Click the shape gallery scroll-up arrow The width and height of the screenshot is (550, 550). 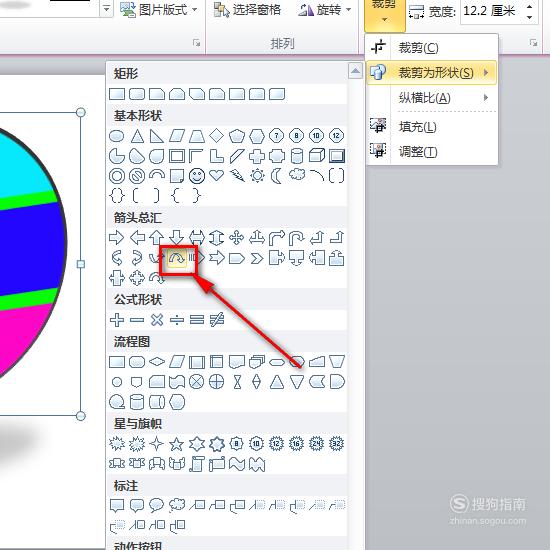point(355,71)
